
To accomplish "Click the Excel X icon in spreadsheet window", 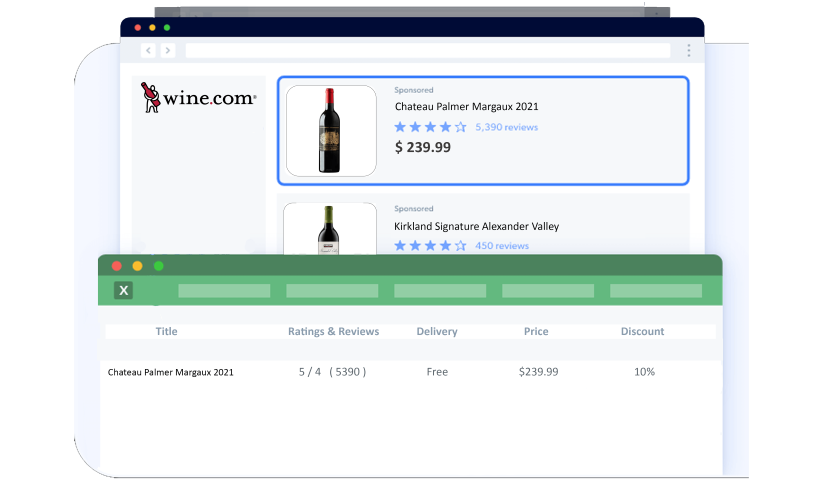I will click(x=123, y=290).
